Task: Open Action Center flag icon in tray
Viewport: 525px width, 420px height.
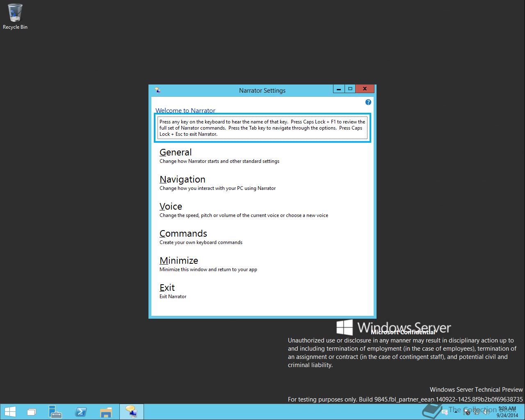Action: [x=467, y=412]
